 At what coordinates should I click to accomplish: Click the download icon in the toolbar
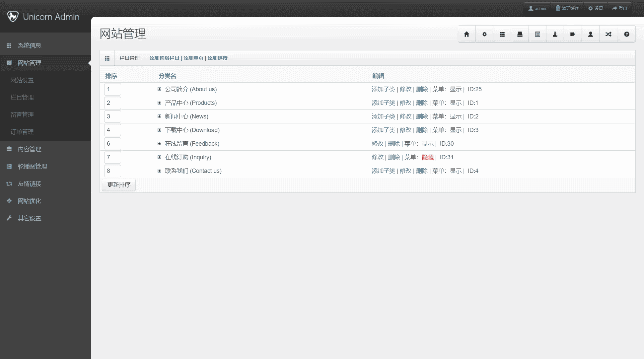tap(555, 34)
